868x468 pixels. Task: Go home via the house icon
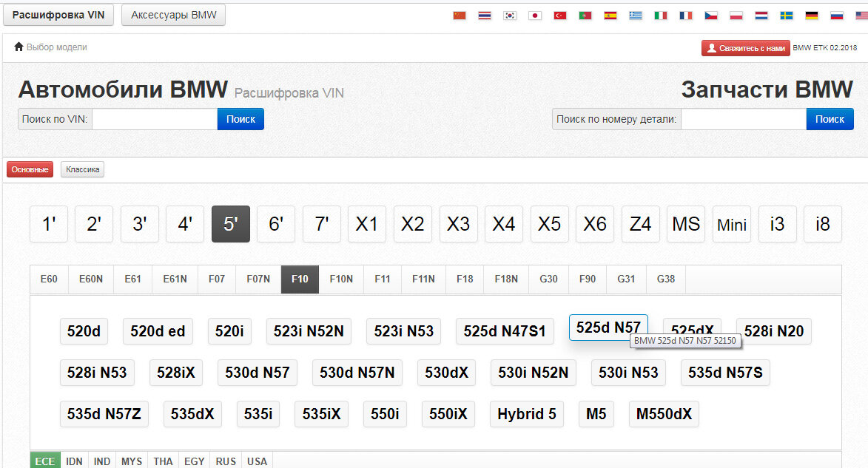(x=18, y=47)
